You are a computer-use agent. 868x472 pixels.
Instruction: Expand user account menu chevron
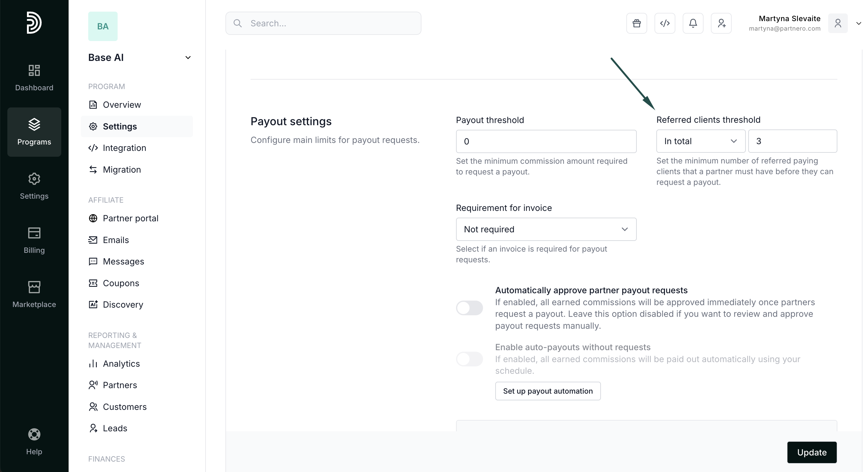[x=858, y=23]
